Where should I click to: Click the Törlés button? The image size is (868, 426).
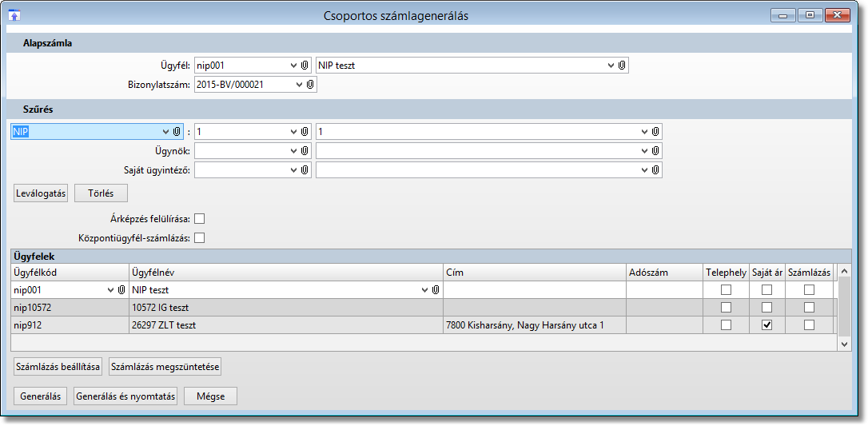(101, 193)
